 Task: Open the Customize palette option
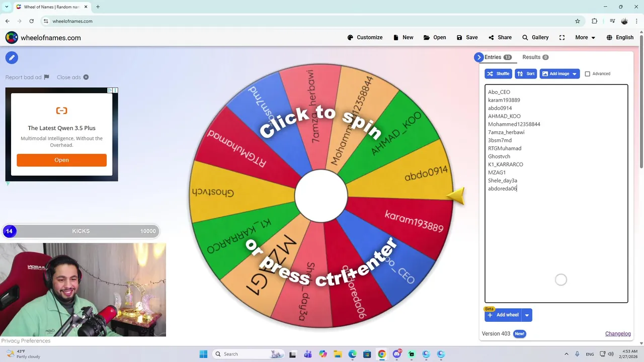click(365, 37)
